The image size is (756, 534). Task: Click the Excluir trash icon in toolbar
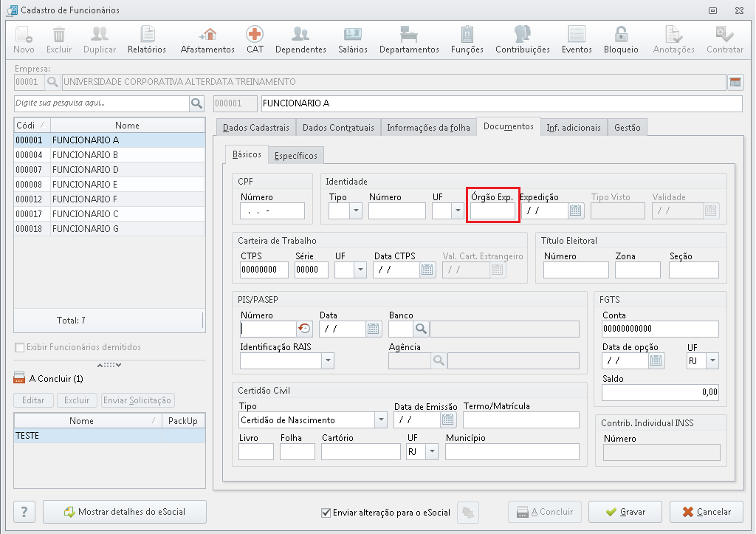coord(59,40)
